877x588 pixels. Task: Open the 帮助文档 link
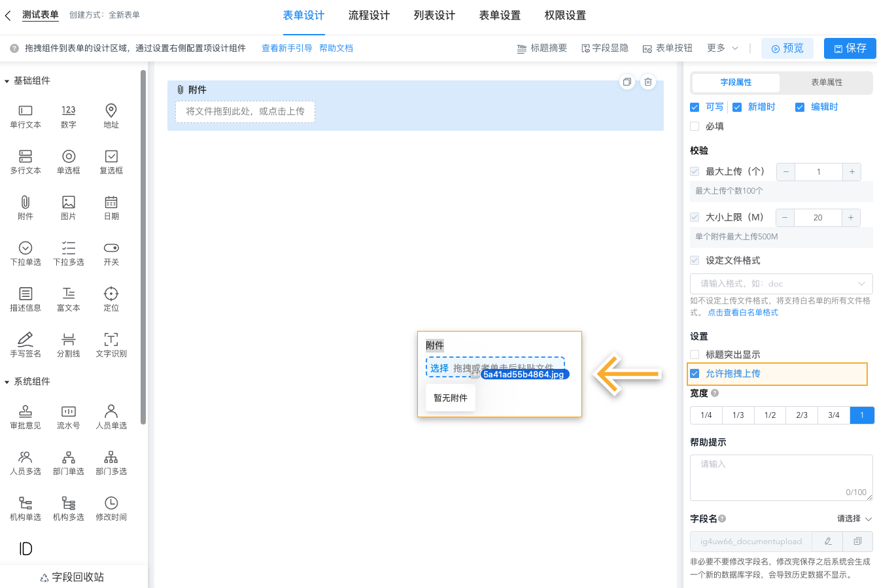point(336,48)
